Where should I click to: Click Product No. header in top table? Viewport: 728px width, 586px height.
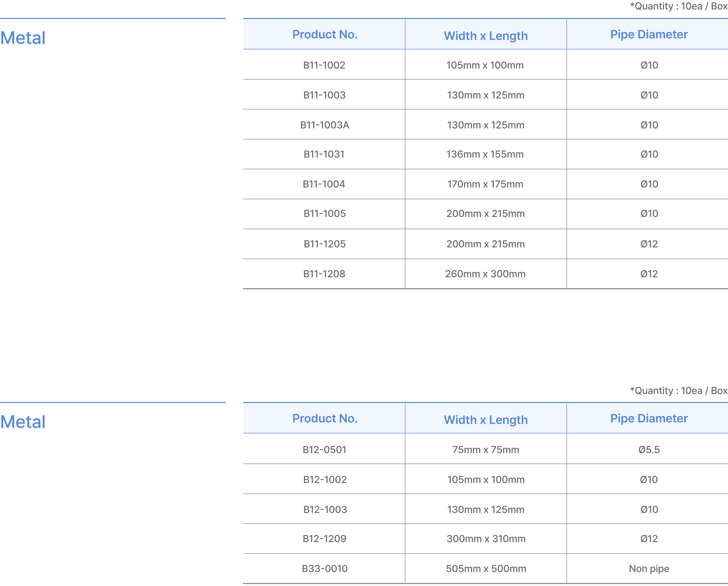(x=324, y=34)
